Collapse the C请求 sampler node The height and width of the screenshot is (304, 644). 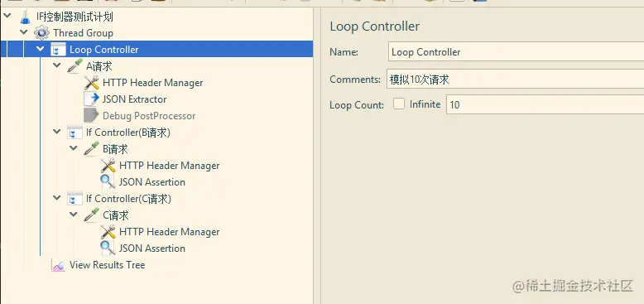tap(73, 215)
